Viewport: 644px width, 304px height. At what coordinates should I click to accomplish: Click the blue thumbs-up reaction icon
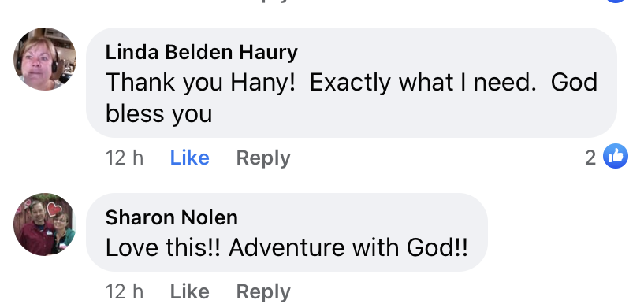pyautogui.click(x=616, y=156)
